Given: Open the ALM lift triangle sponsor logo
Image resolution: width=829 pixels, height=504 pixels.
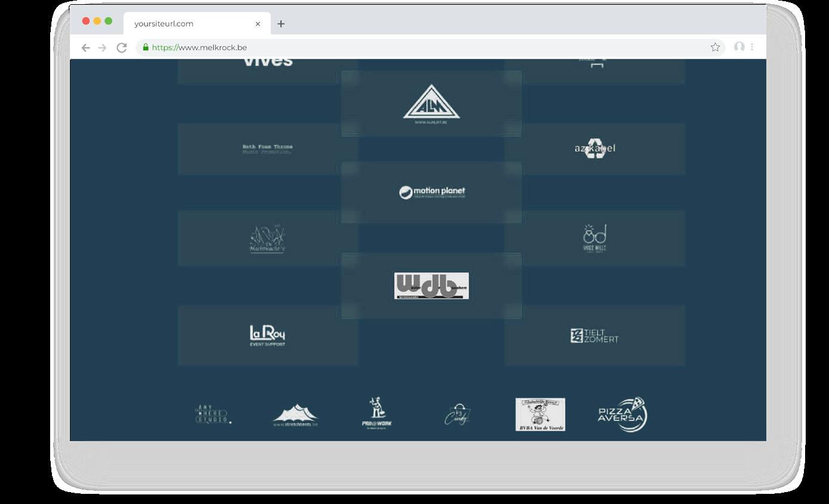Looking at the screenshot, I should 431,104.
